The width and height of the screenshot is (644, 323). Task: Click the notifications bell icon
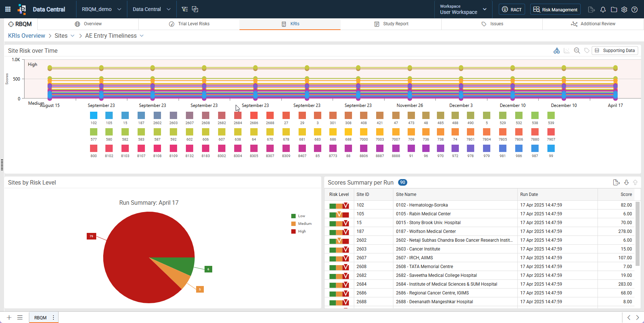(x=603, y=10)
